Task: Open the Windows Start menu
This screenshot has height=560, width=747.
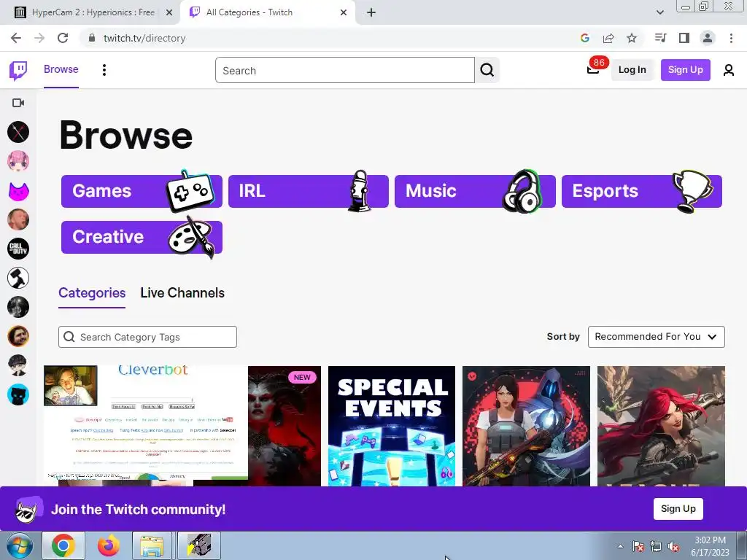Action: click(x=19, y=545)
